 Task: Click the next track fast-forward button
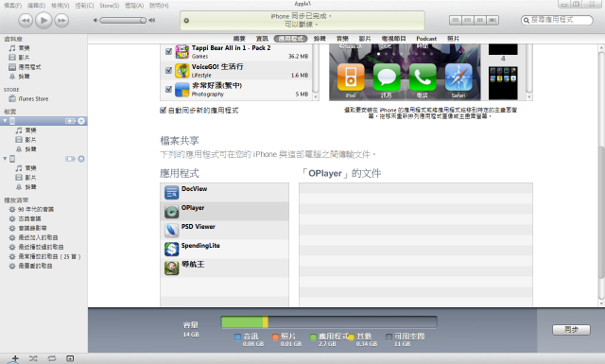click(61, 20)
